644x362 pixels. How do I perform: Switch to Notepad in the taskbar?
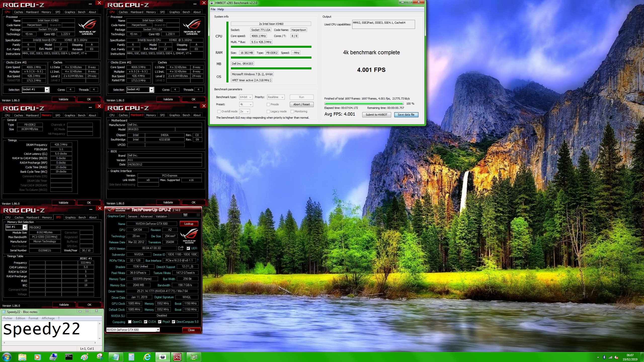116,357
